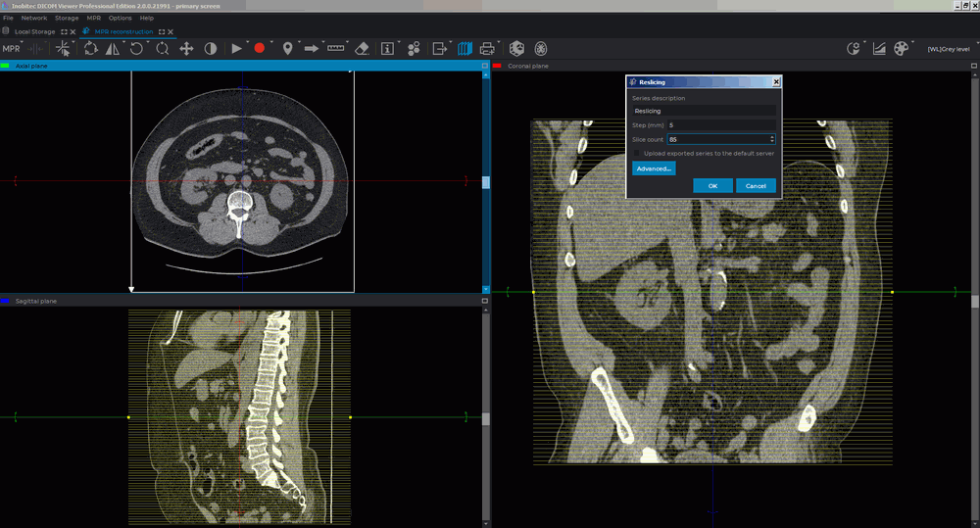Click the red Record button icon
The width and height of the screenshot is (980, 528).
pyautogui.click(x=260, y=48)
